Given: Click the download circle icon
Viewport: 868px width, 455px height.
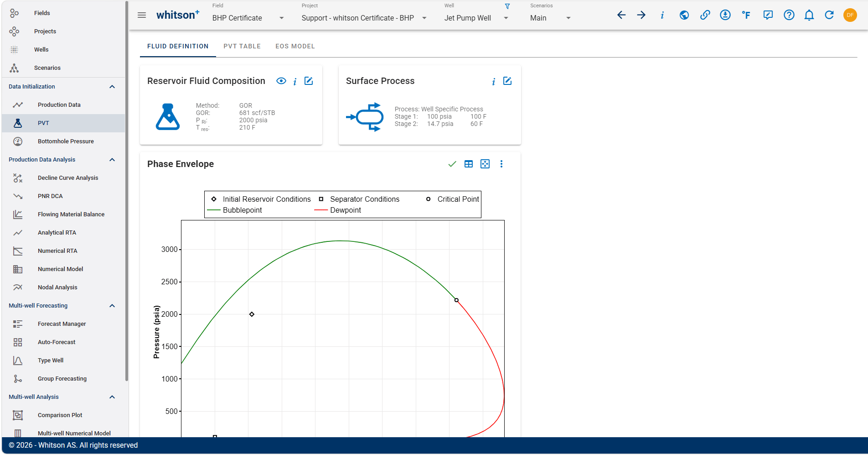Looking at the screenshot, I should pyautogui.click(x=725, y=15).
